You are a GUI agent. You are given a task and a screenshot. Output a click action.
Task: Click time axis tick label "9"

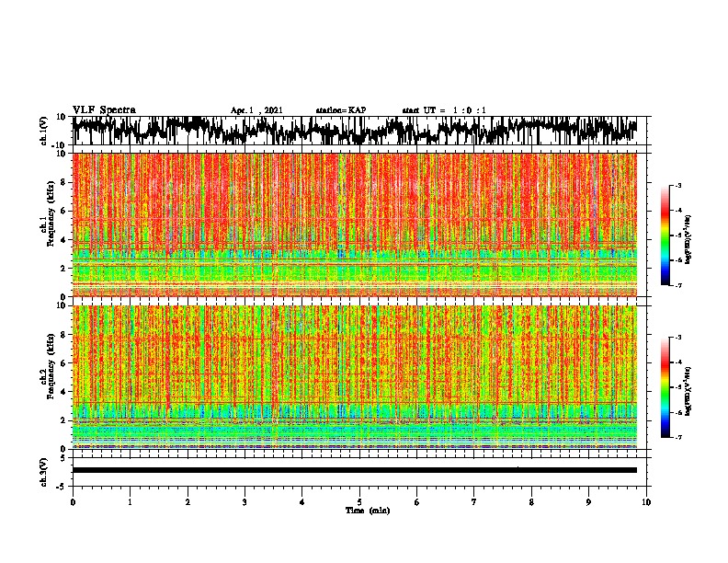tap(588, 502)
